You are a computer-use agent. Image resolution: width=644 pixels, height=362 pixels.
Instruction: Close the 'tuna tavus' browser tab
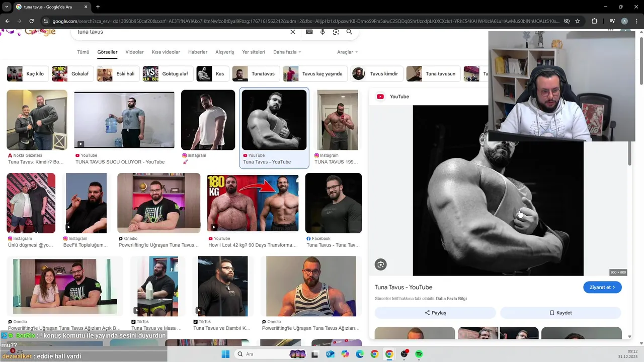coord(86,7)
